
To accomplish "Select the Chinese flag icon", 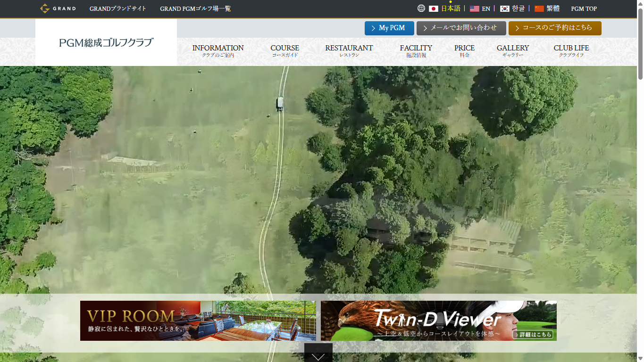I will pos(539,8).
